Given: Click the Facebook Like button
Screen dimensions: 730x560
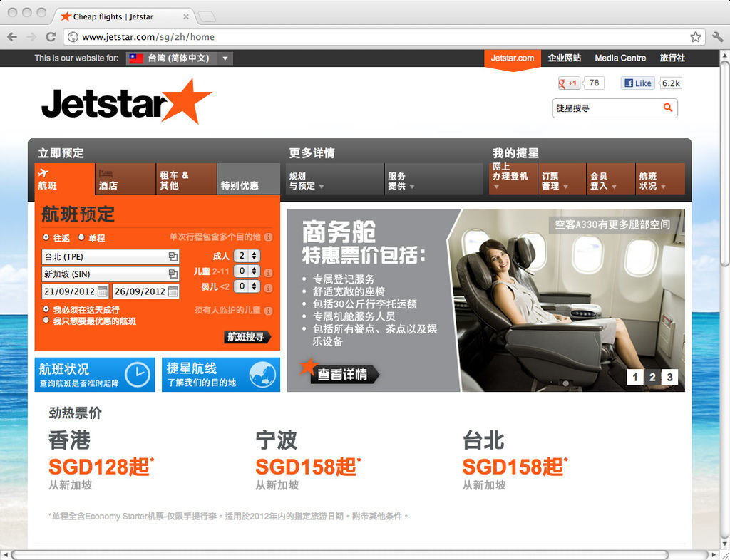Looking at the screenshot, I should (638, 83).
